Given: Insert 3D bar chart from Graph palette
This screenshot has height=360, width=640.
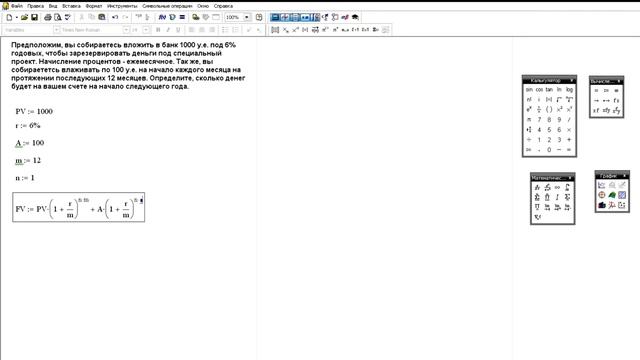Looking at the screenshot, I should [x=602, y=205].
